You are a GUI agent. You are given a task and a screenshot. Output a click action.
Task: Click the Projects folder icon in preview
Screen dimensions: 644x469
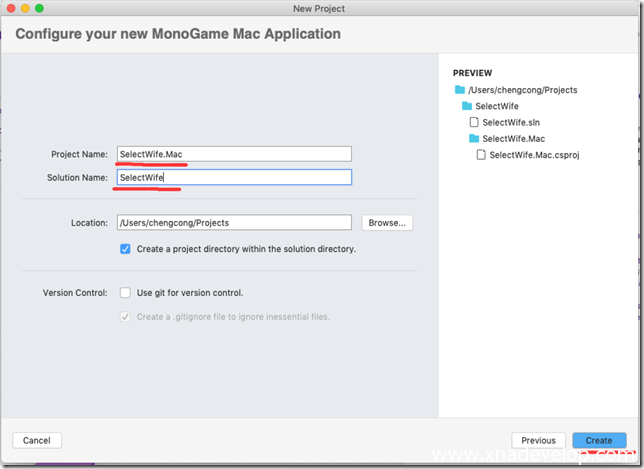(460, 90)
